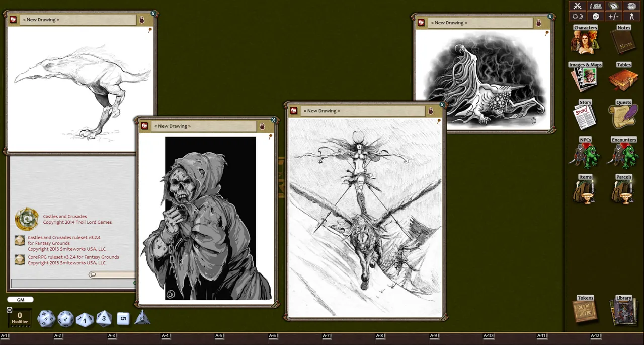Open the Tables book
644x345 pixels.
click(623, 78)
